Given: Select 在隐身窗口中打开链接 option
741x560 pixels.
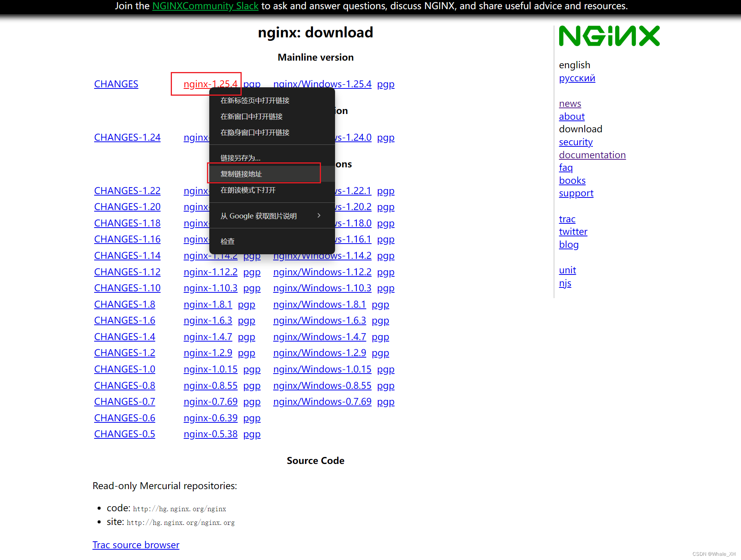Looking at the screenshot, I should (x=254, y=132).
